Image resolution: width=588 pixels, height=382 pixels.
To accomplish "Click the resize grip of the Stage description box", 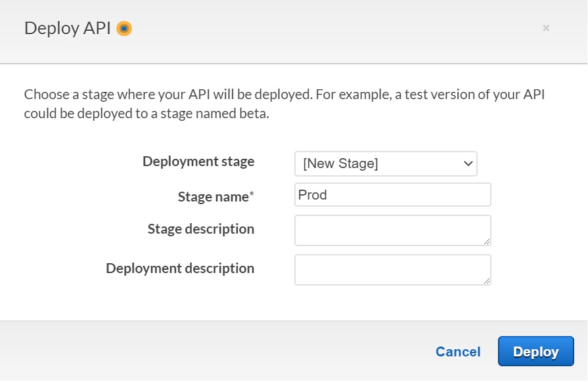I will (487, 242).
